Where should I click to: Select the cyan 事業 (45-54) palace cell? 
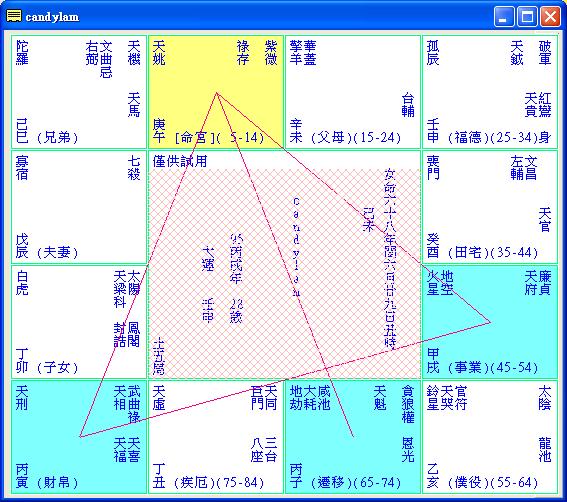point(490,322)
